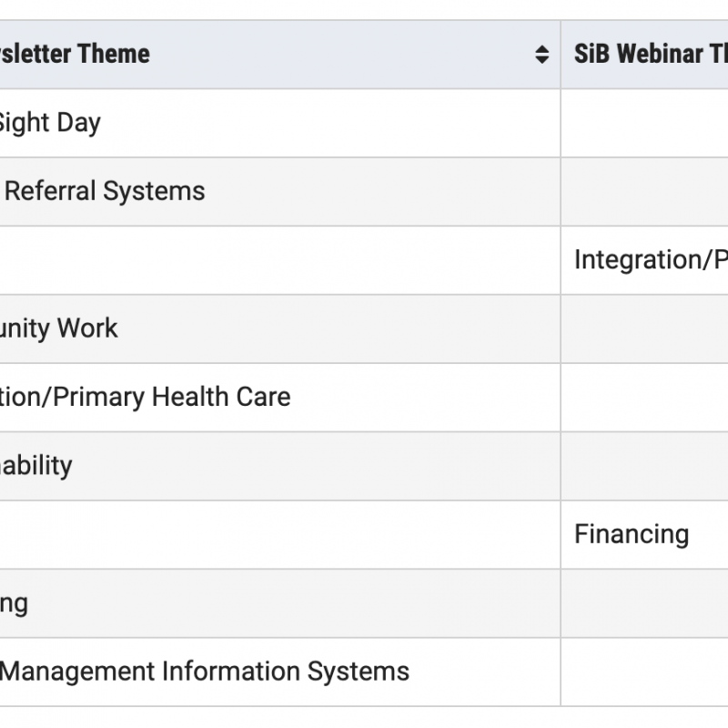The height and width of the screenshot is (728, 728).
Task: Click empty newsletter cell beside Financing
Action: [x=280, y=535]
